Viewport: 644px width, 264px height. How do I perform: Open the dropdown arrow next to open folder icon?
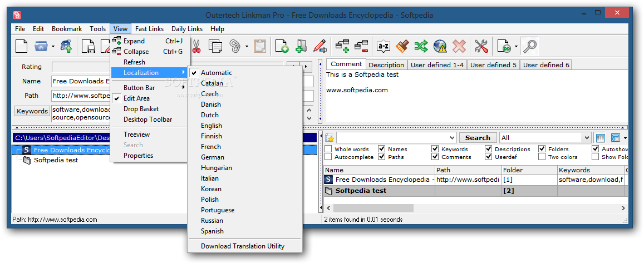[53, 46]
